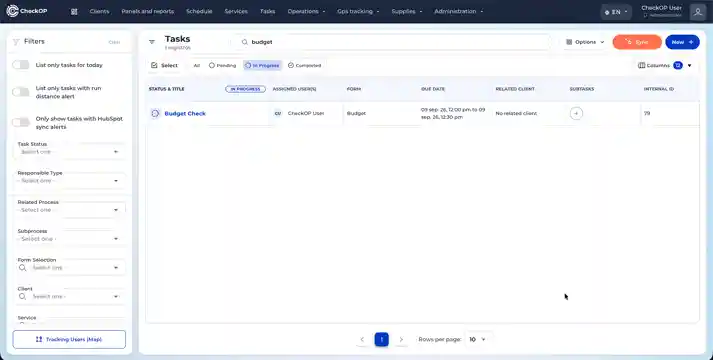Click the New task button
The image size is (713, 360).
(x=682, y=42)
